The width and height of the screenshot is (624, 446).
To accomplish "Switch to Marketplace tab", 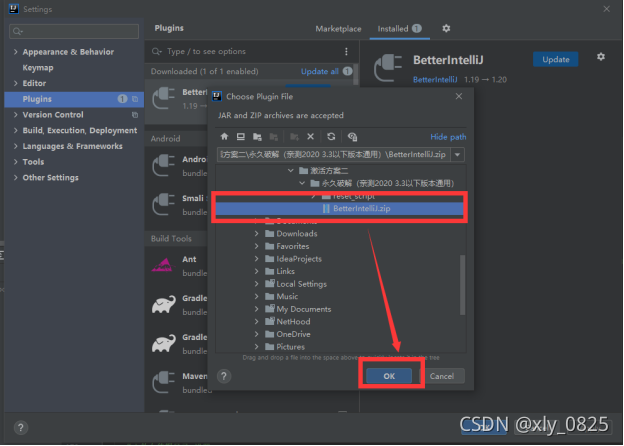I will [x=338, y=29].
